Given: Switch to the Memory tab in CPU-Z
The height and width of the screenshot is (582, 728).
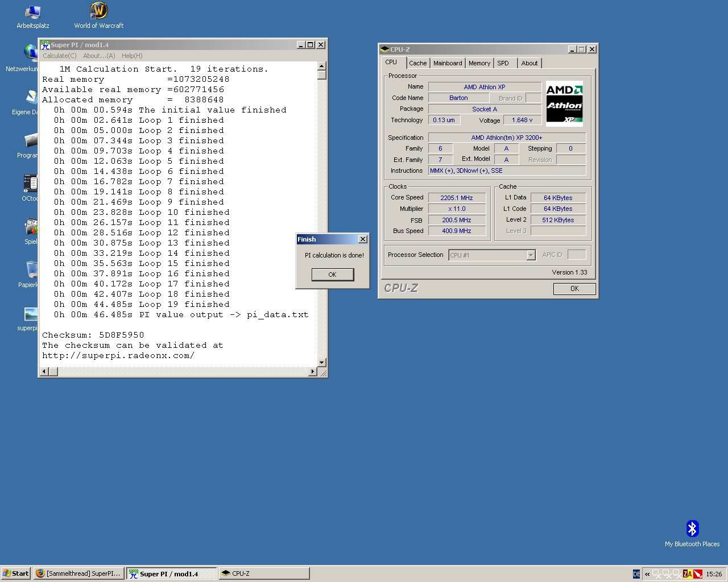Looking at the screenshot, I should tap(479, 63).
